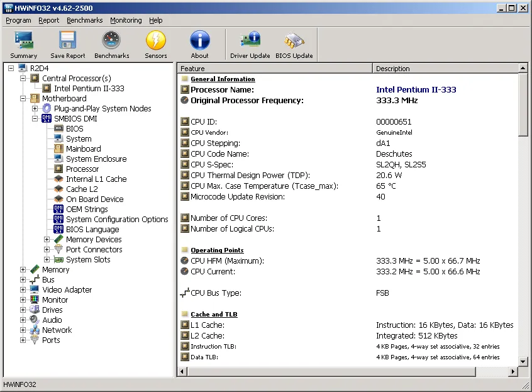Expand the Memory Devices node

point(47,239)
